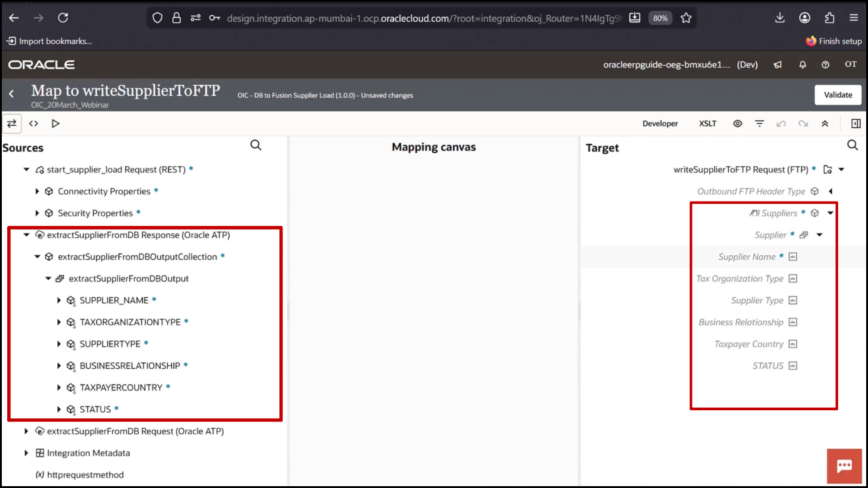Select STATUS target field

click(x=768, y=366)
